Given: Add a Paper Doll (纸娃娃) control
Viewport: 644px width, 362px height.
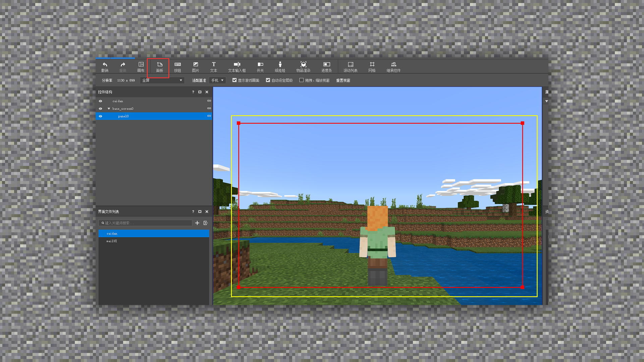Looking at the screenshot, I should 280,67.
